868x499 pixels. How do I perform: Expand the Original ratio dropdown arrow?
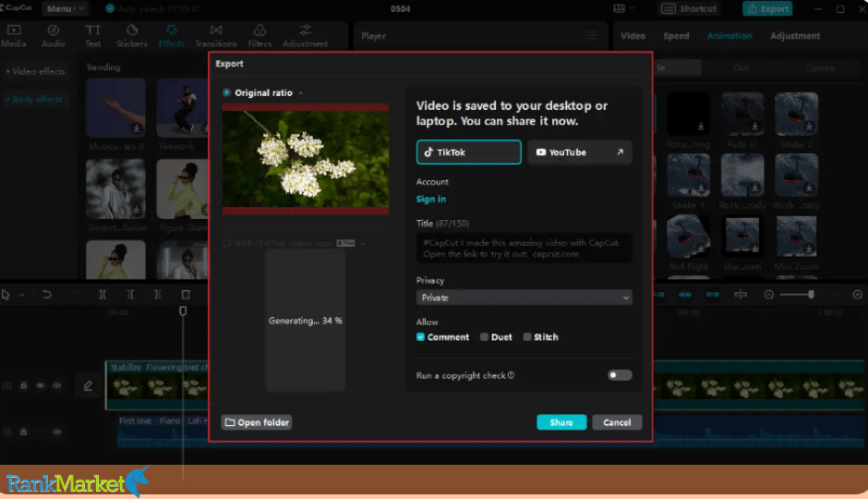[301, 93]
